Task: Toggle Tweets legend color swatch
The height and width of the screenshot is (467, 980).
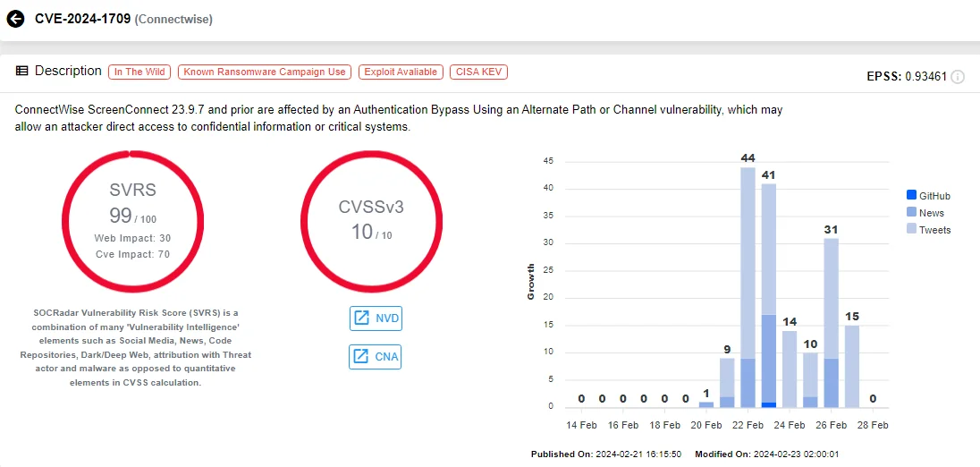Action: (x=911, y=229)
